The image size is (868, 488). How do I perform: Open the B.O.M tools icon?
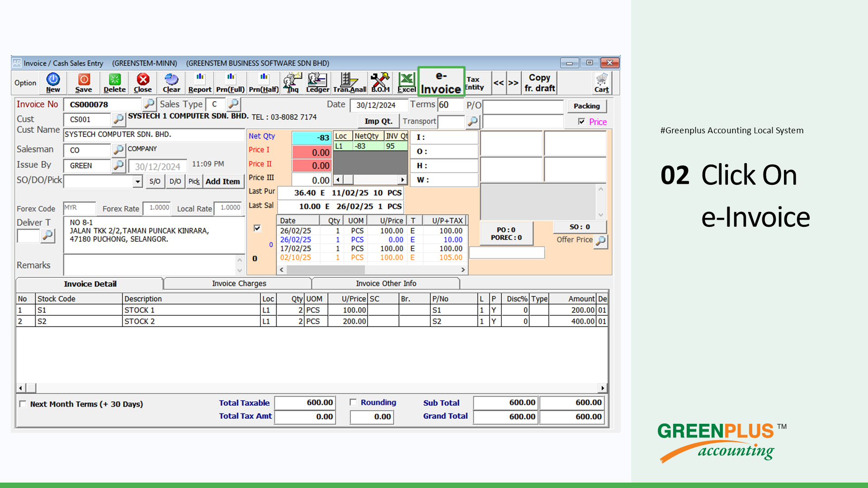tap(380, 83)
